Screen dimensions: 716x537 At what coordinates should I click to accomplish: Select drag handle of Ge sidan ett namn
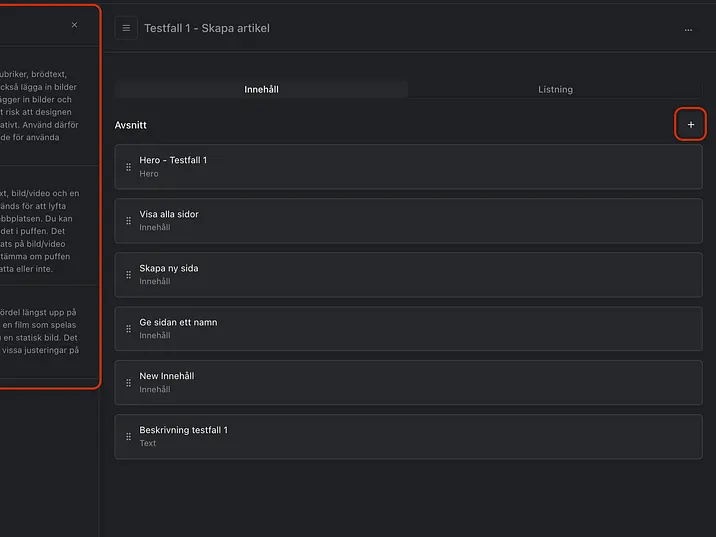[128, 329]
